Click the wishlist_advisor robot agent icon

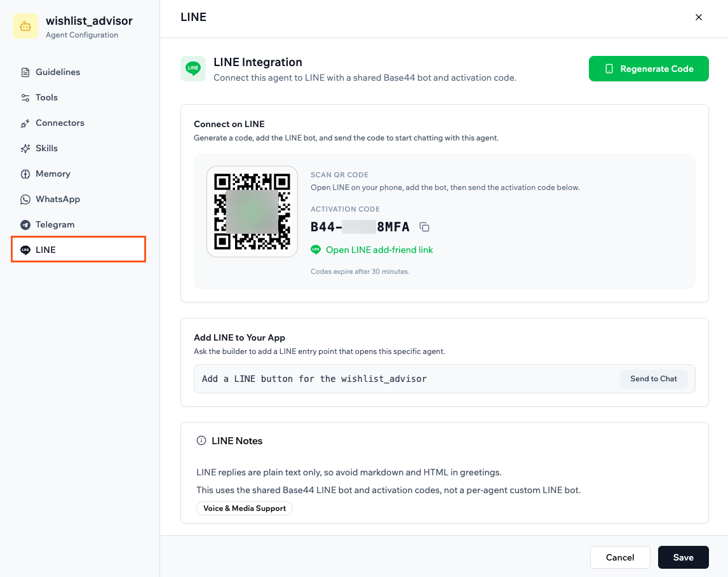pyautogui.click(x=25, y=27)
